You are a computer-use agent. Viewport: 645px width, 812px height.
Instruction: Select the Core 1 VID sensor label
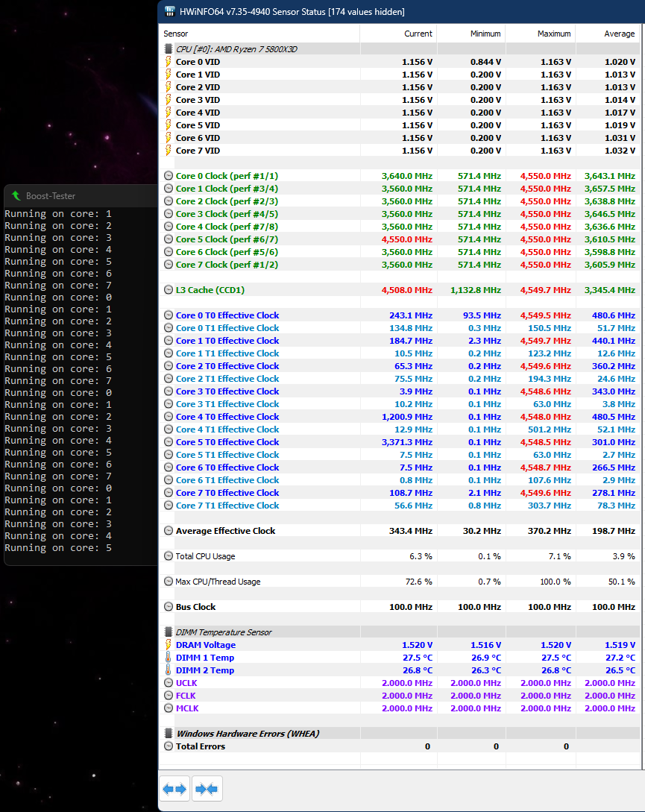pos(198,75)
